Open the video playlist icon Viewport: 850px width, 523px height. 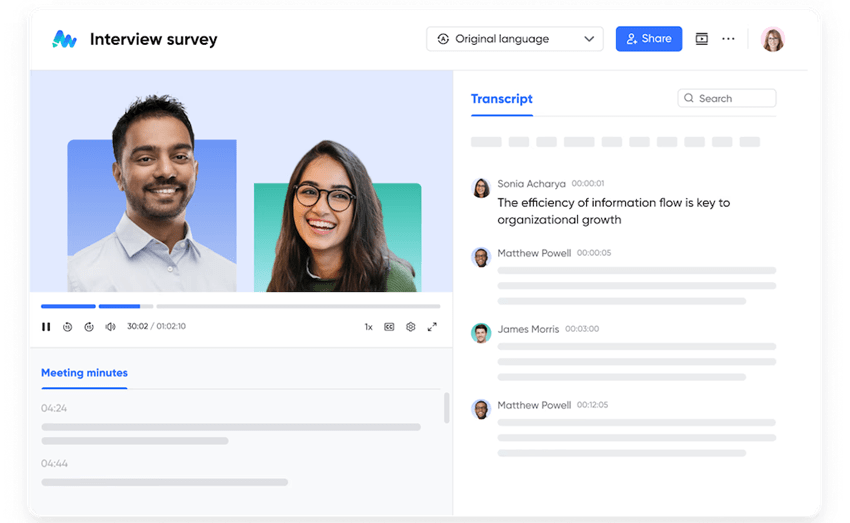tap(701, 39)
